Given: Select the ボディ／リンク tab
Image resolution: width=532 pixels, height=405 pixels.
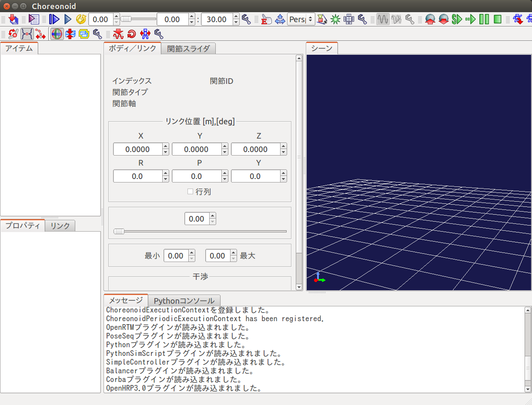Looking at the screenshot, I should click(132, 48).
